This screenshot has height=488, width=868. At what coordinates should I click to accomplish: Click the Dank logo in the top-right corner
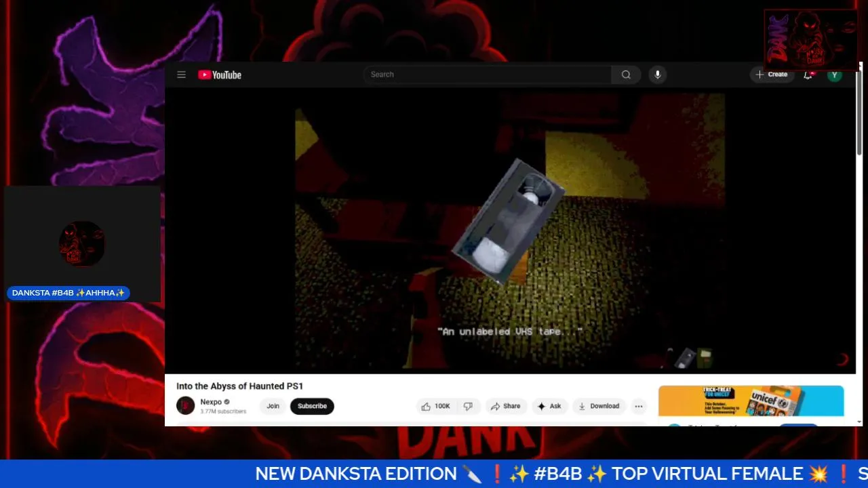[x=811, y=40]
